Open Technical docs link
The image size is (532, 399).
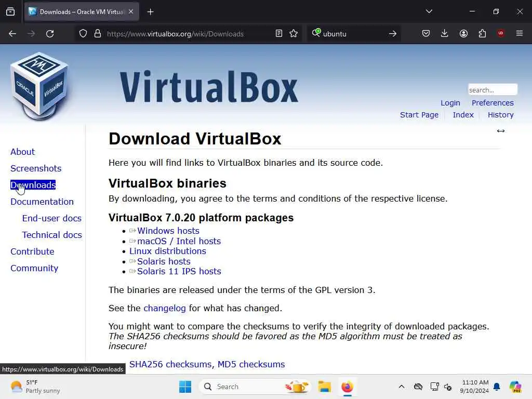coord(52,235)
